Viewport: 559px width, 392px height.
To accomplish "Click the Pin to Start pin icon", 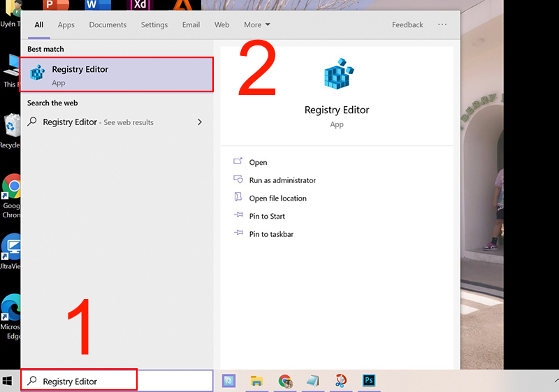I will [x=238, y=215].
